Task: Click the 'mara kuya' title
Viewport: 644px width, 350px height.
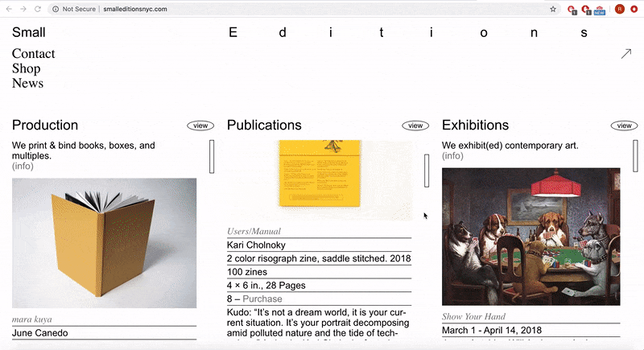Action: click(32, 319)
